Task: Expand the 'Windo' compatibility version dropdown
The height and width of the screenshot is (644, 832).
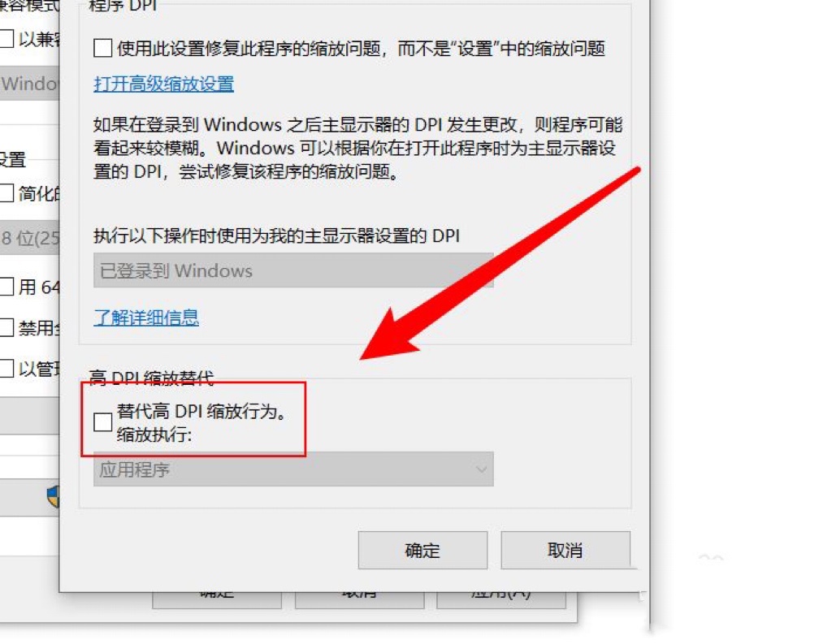Action: [x=30, y=84]
